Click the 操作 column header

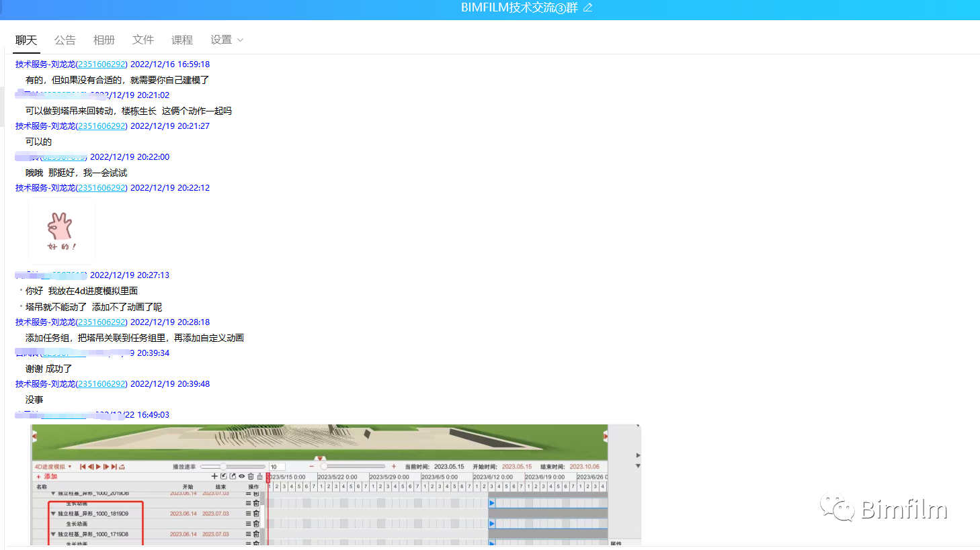pyautogui.click(x=253, y=487)
